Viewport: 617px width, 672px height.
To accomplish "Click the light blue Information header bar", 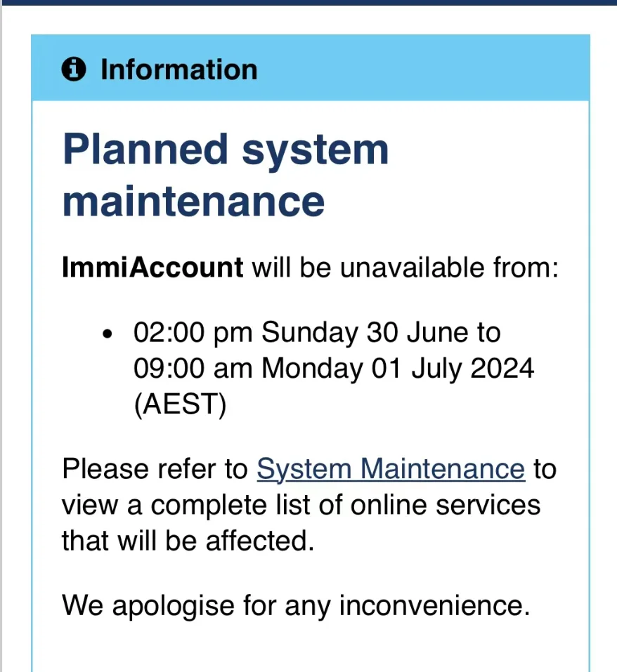I will (x=311, y=67).
